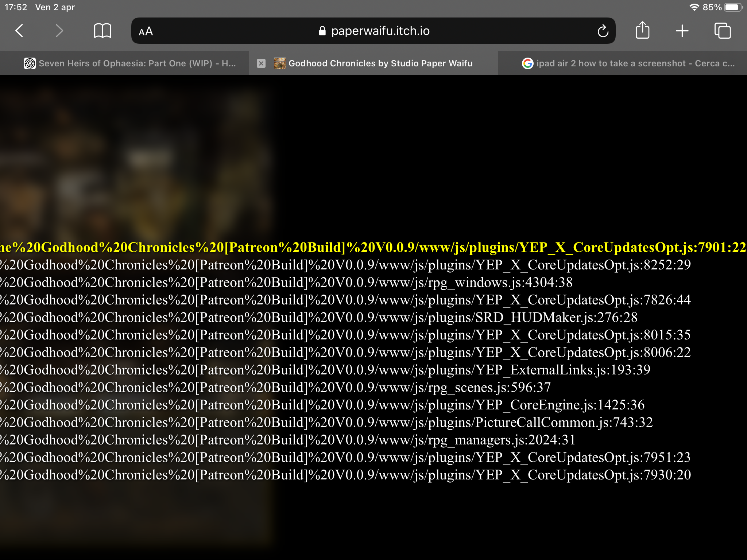The width and height of the screenshot is (747, 560).
Task: Tap the stack line PictureCallCommon.js:743:32
Action: 326,423
